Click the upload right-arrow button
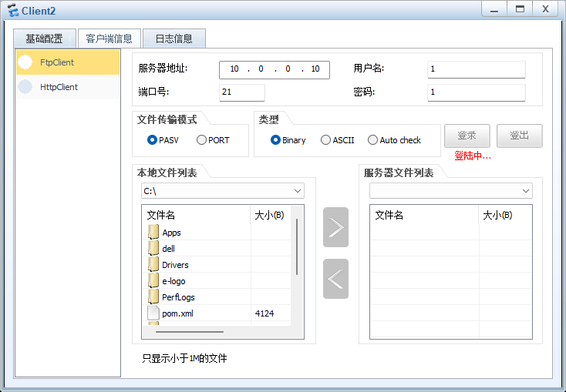 pos(335,227)
